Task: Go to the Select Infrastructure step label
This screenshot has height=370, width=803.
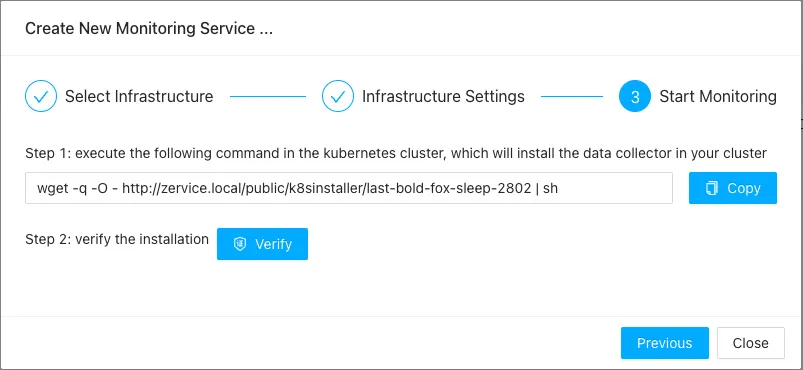Action: (139, 96)
